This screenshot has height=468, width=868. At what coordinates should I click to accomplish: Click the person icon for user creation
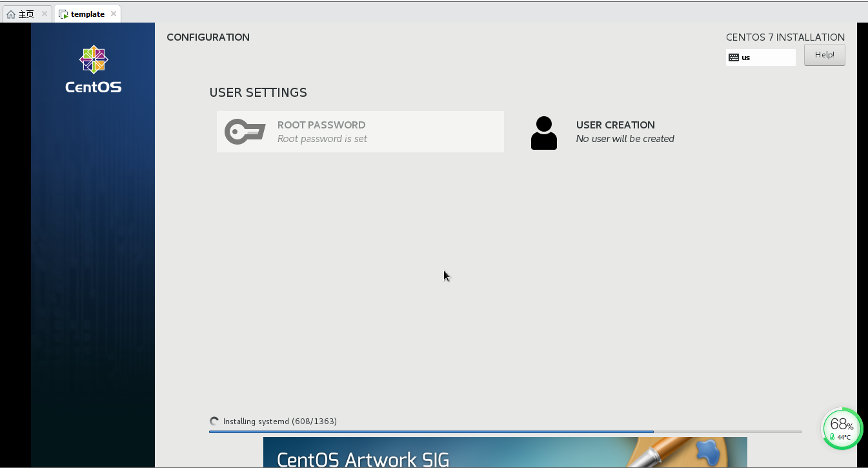[543, 133]
